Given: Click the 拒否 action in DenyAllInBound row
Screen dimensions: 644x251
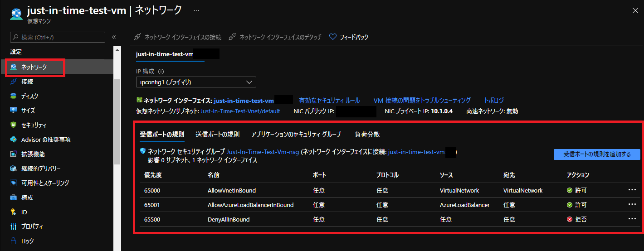Looking at the screenshot, I should click(x=577, y=219).
